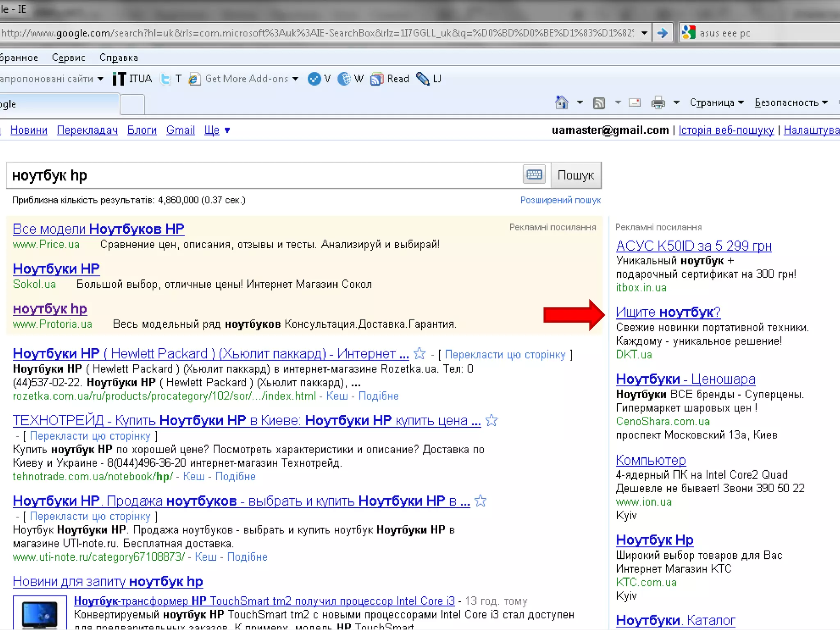Click the ноутбук hp search input field

(262, 176)
